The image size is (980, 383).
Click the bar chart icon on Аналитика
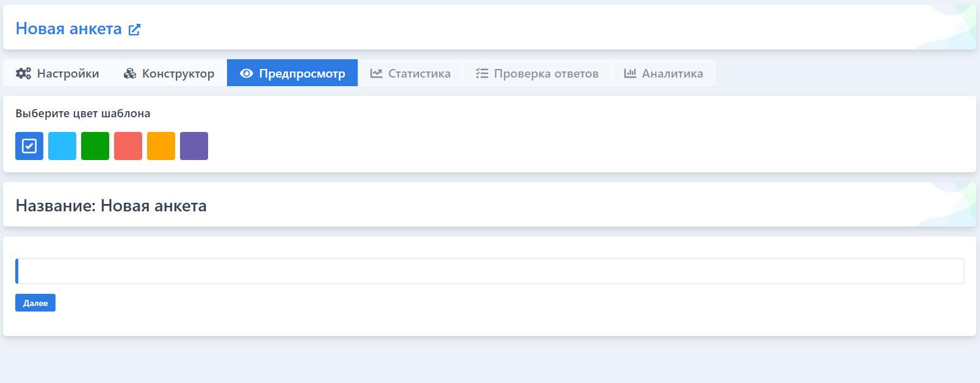coord(630,73)
